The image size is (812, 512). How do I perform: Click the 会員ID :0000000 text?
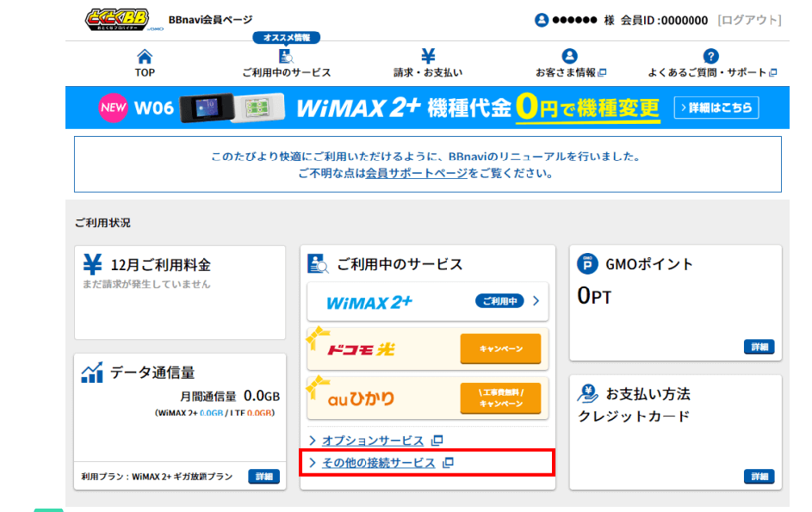(x=664, y=20)
